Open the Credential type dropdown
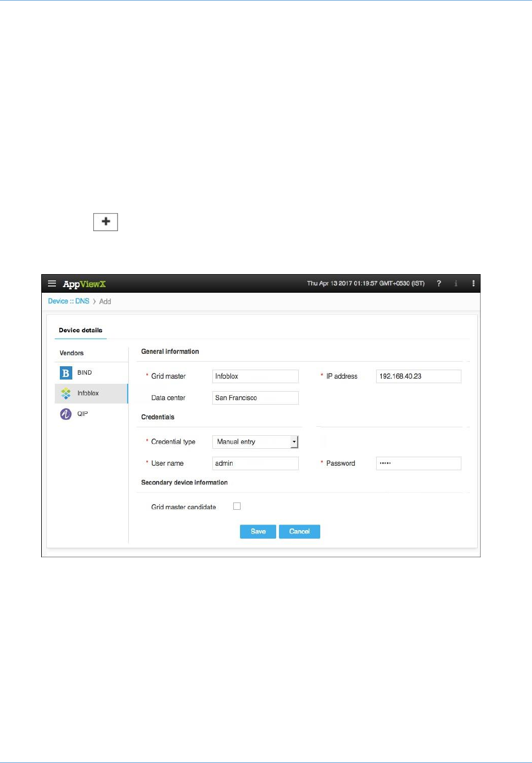The width and height of the screenshot is (532, 763). [x=255, y=442]
